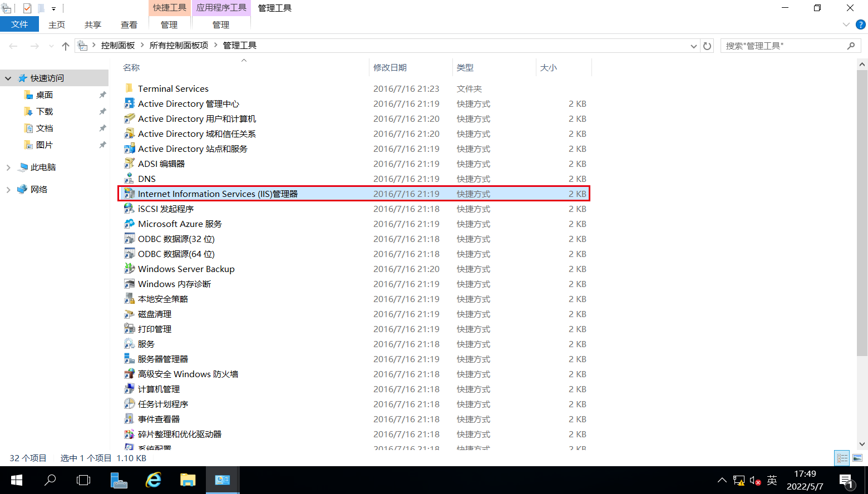The height and width of the screenshot is (494, 868).
Task: Expand the 网络 tree node
Action: pos(8,190)
